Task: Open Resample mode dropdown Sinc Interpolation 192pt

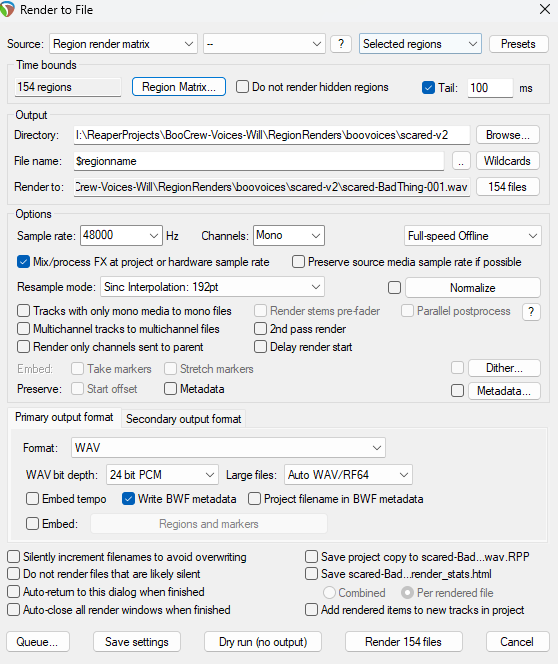Action: tap(213, 287)
